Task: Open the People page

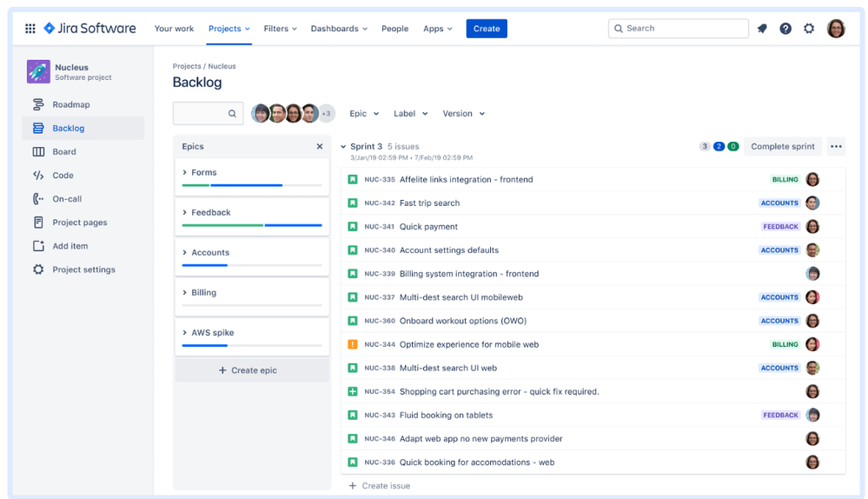Action: click(x=394, y=28)
